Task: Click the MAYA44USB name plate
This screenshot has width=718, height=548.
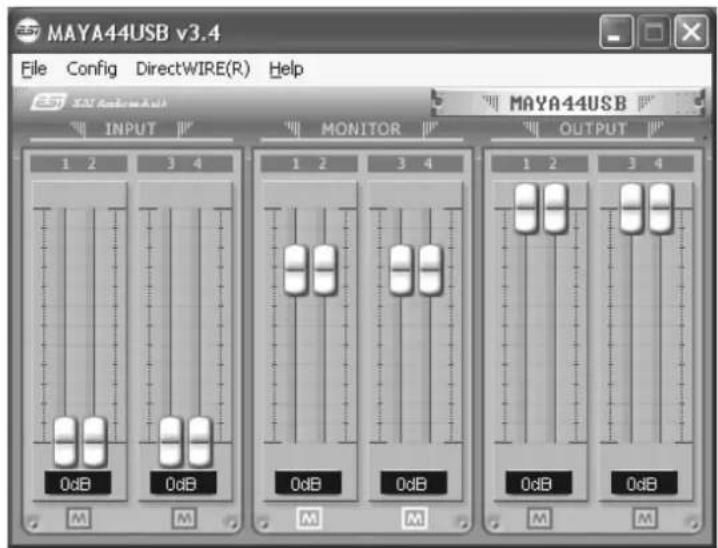Action: coord(568,103)
